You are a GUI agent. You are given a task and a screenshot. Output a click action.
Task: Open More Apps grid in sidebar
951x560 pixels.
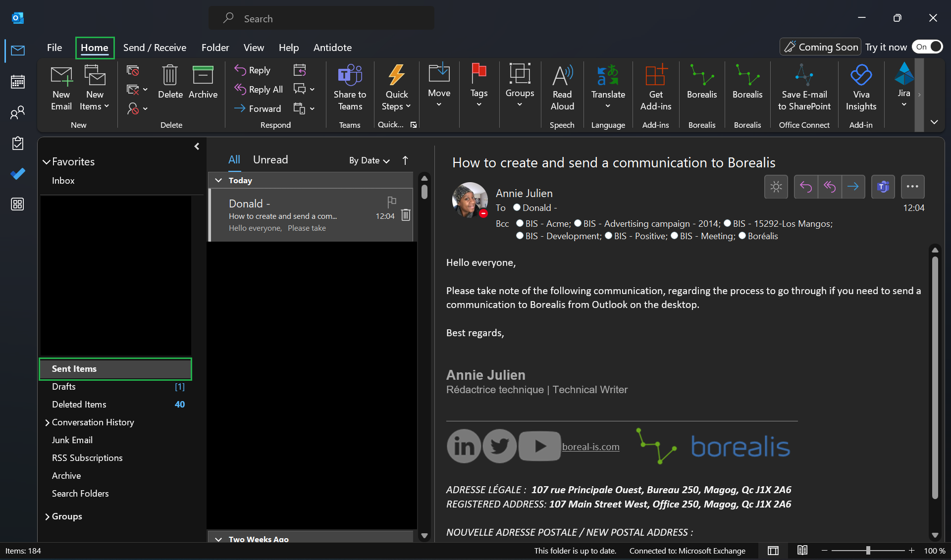(18, 204)
